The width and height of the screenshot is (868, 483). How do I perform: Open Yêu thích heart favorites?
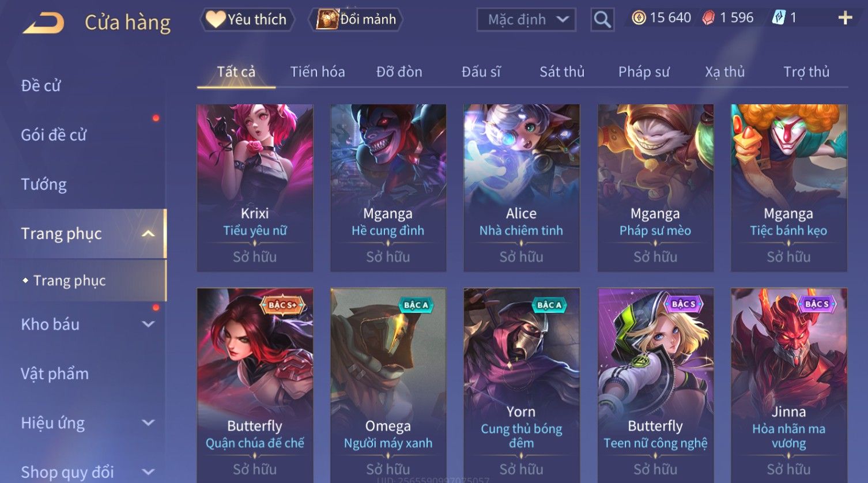(247, 20)
